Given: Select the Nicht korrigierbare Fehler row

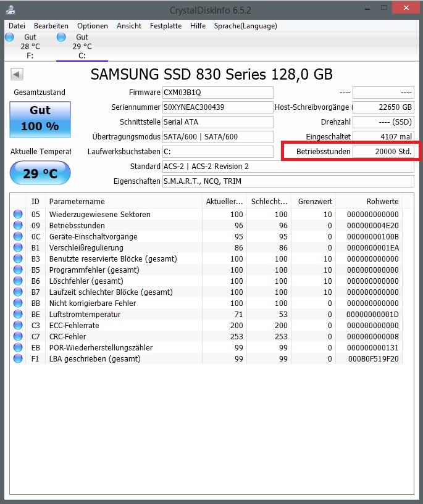Looking at the screenshot, I should (x=206, y=303).
